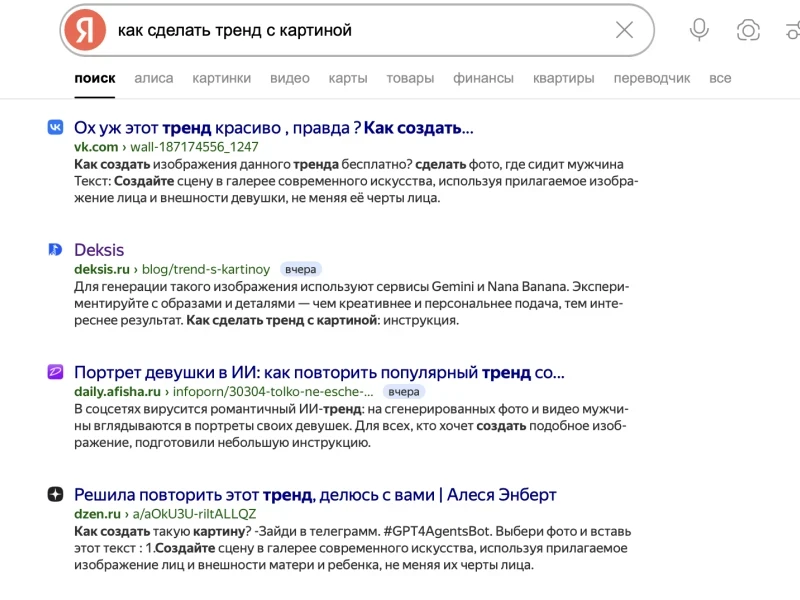This screenshot has height=600, width=800.
Task: Open the daily.afisha.ru article about портрет девушки
Action: [316, 371]
